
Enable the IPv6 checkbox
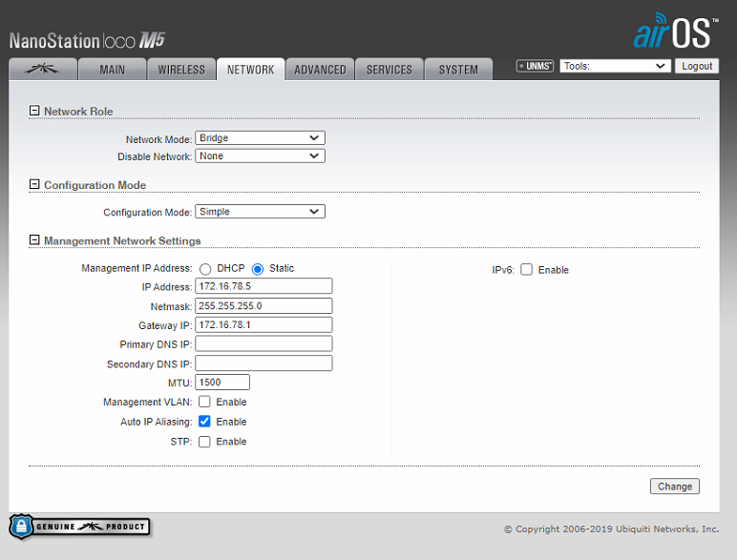click(x=526, y=270)
